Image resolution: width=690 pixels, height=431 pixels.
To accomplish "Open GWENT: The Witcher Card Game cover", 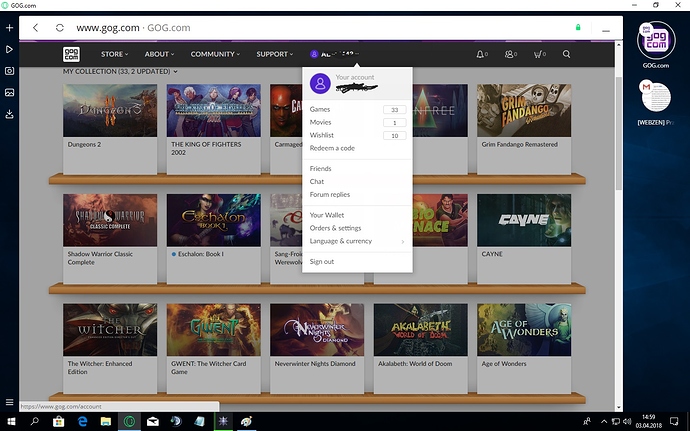I will point(213,330).
